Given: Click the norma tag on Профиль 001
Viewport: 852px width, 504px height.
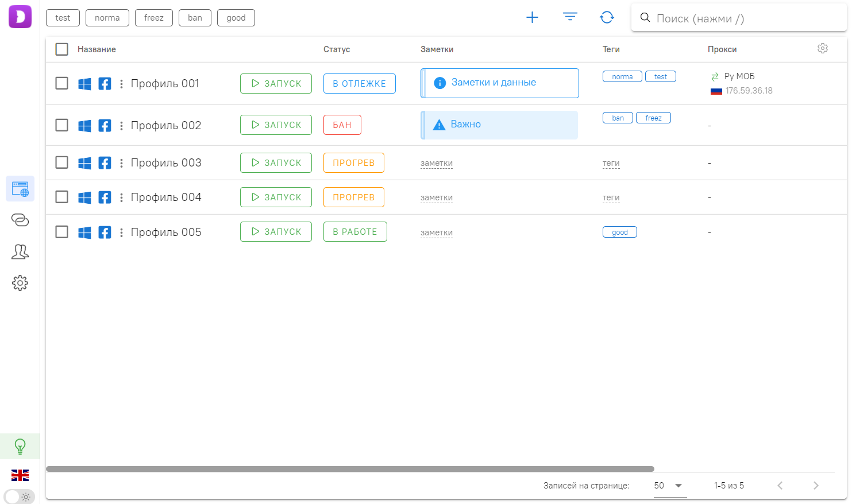Looking at the screenshot, I should (622, 76).
